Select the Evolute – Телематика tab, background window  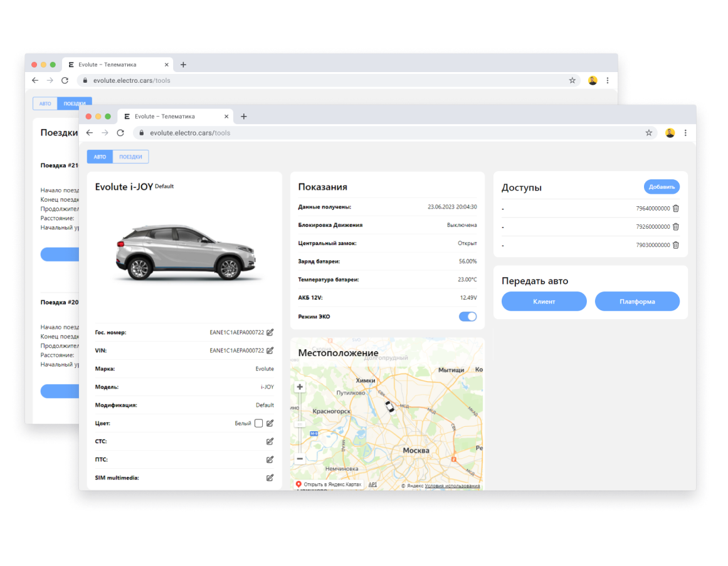[x=118, y=65]
